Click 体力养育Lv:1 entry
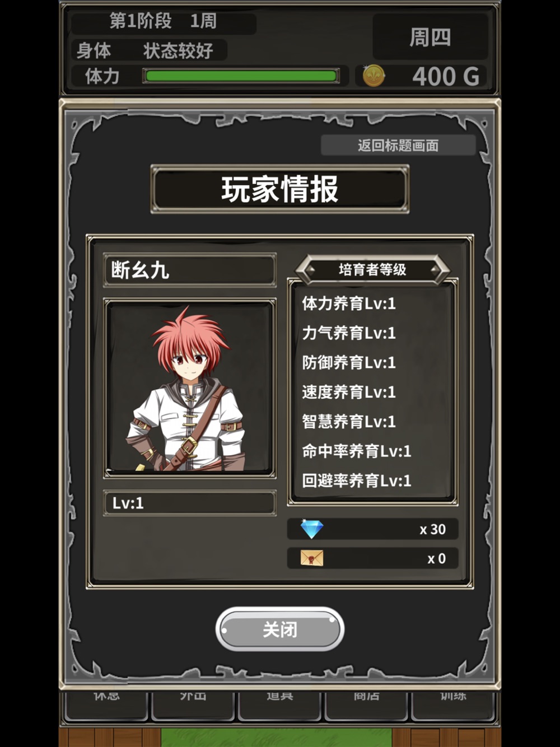This screenshot has width=560, height=747. 349,304
